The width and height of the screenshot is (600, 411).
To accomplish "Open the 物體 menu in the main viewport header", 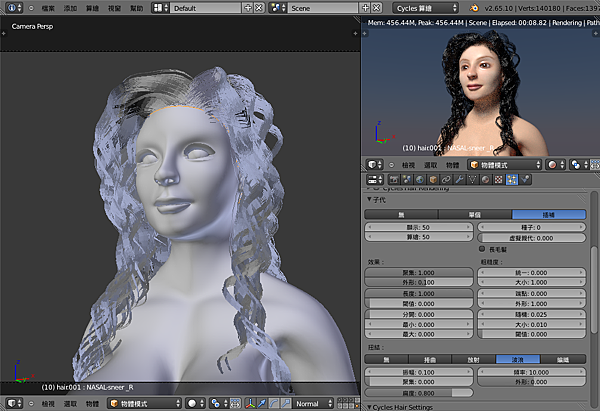I will (x=92, y=404).
